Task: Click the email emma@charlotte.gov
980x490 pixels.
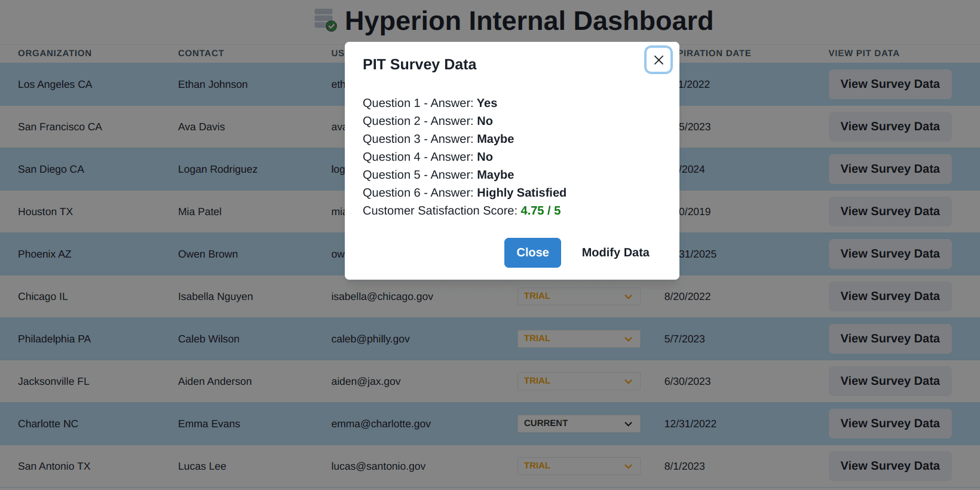Action: coord(381,424)
